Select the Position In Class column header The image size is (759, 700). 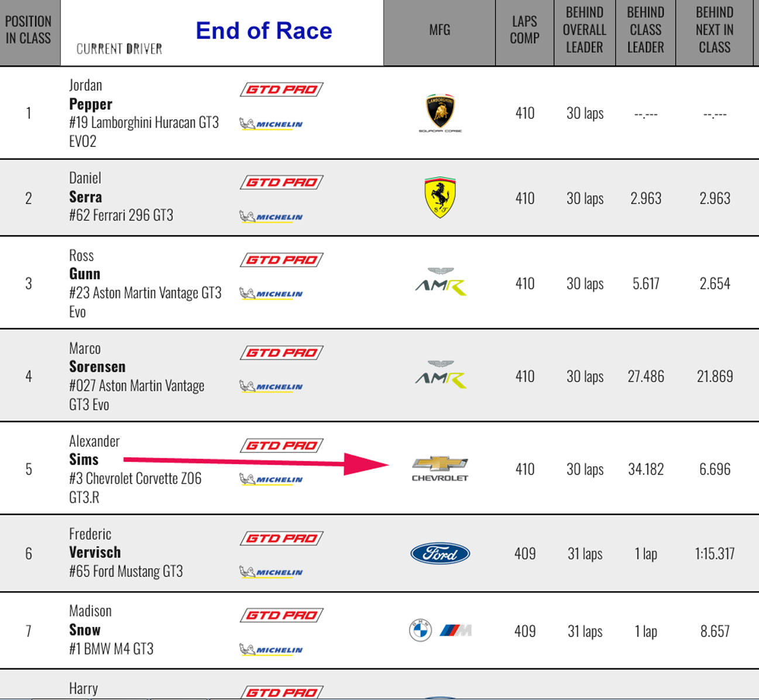(28, 30)
